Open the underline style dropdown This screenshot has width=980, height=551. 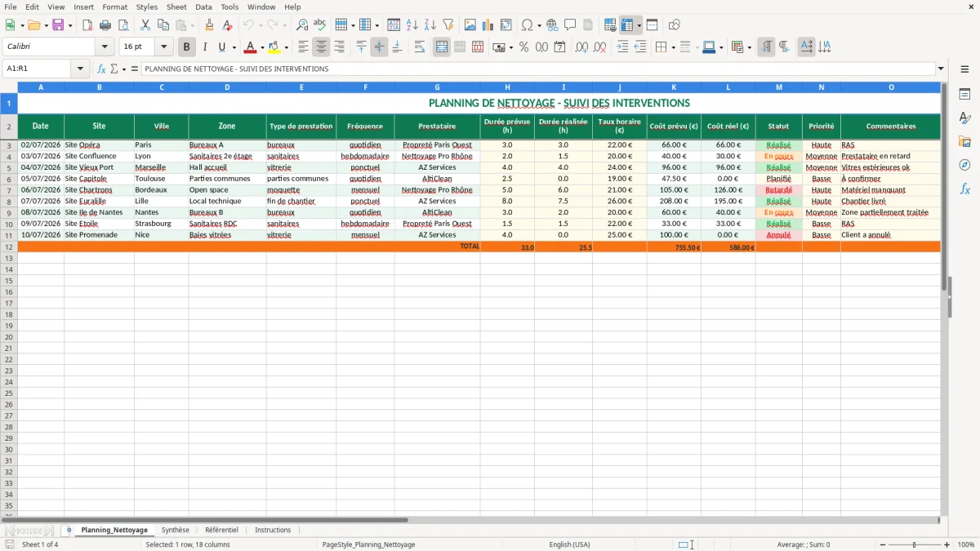click(x=234, y=47)
